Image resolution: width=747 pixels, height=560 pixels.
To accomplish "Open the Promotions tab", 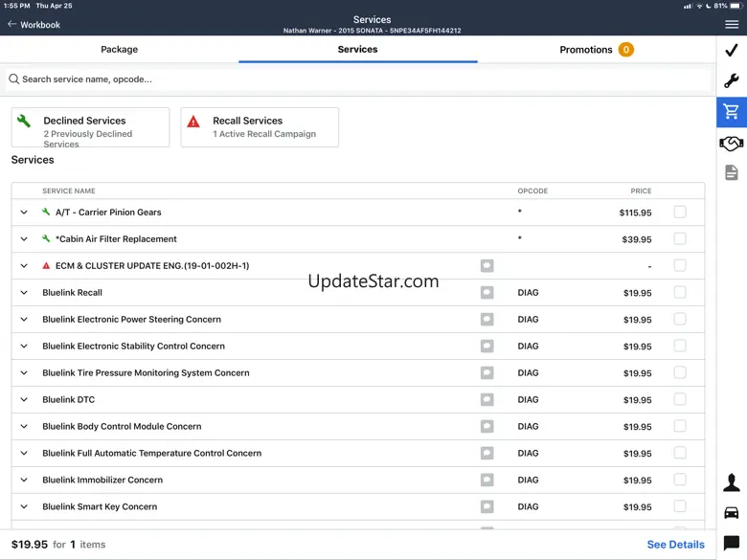I will pyautogui.click(x=596, y=50).
